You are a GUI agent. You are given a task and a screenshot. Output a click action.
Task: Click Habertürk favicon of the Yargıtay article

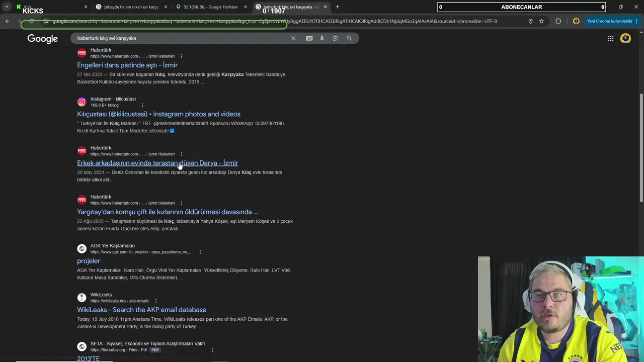[x=82, y=200]
